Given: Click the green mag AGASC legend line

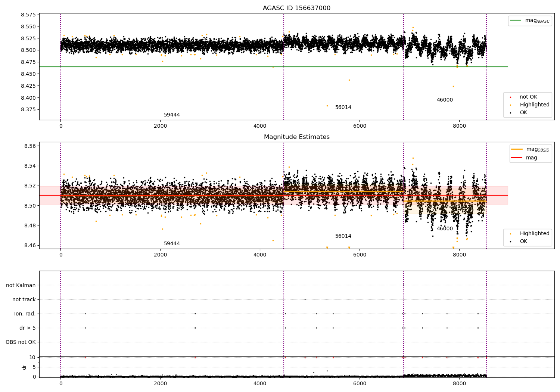Looking at the screenshot, I should coord(516,21).
